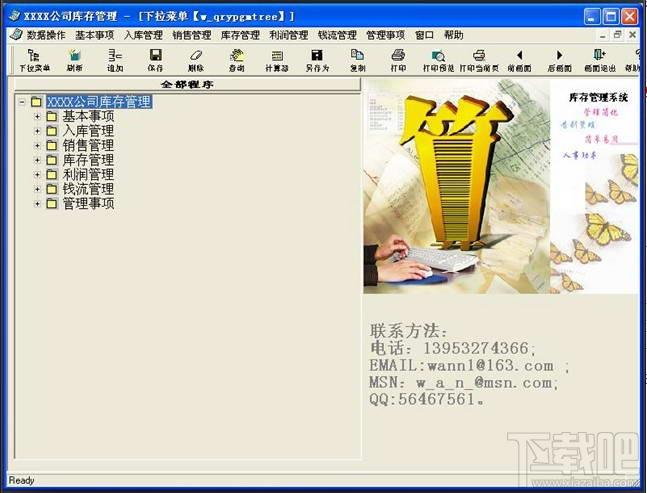
Task: Click the folder icon beside XXXX公司库存管理
Action: point(36,102)
